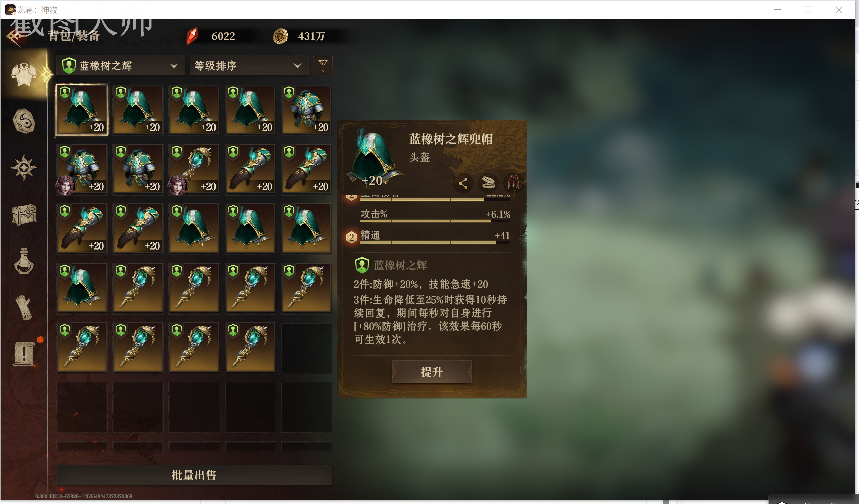Click the coin stack sell icon

pos(488,183)
